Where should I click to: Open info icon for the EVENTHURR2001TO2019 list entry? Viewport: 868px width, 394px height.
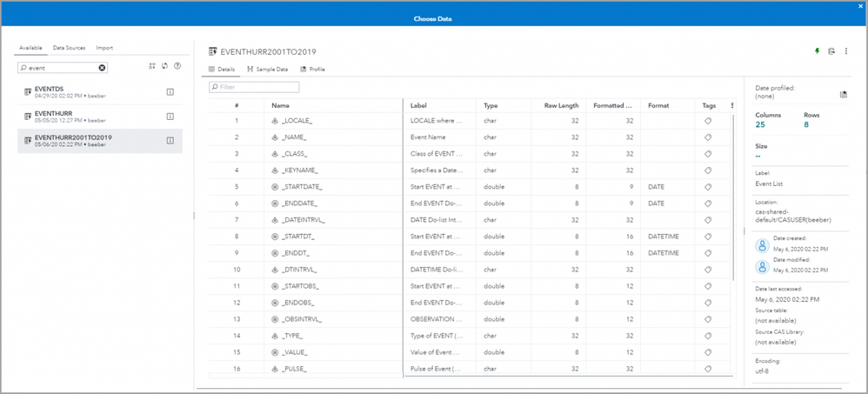[170, 141]
